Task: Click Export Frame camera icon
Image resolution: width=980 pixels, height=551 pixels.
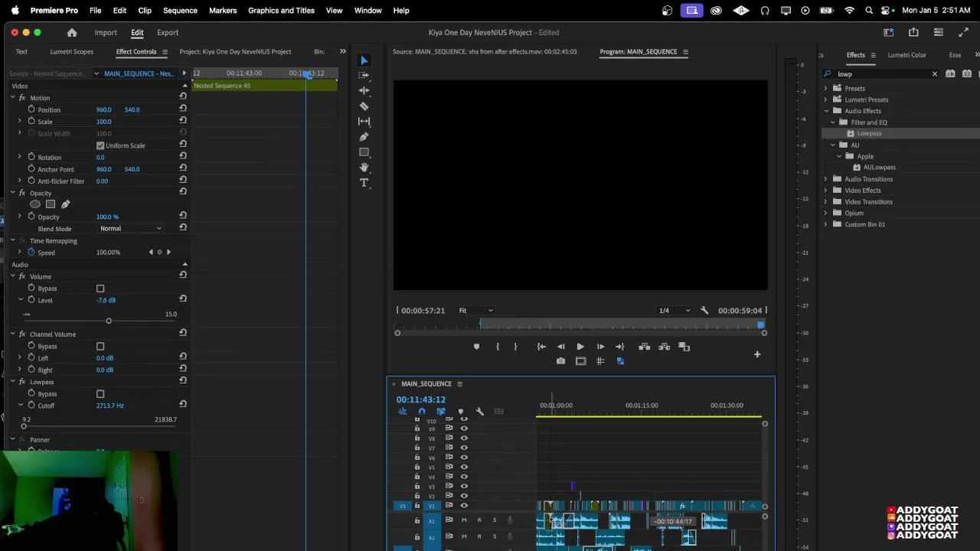Action: point(560,361)
